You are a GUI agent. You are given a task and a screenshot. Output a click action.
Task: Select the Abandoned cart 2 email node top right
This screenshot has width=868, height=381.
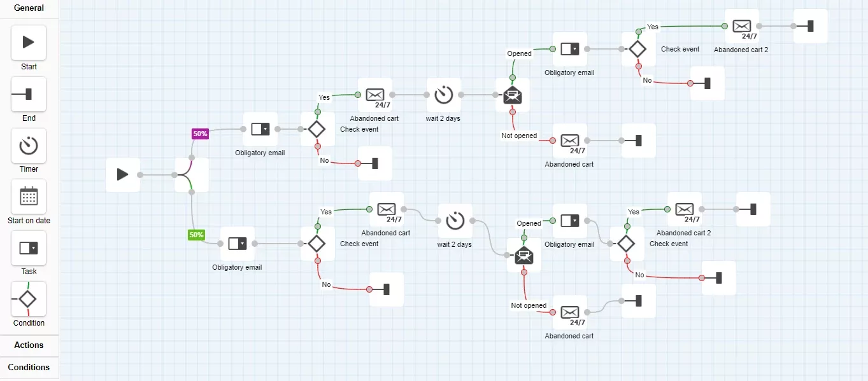741,26
